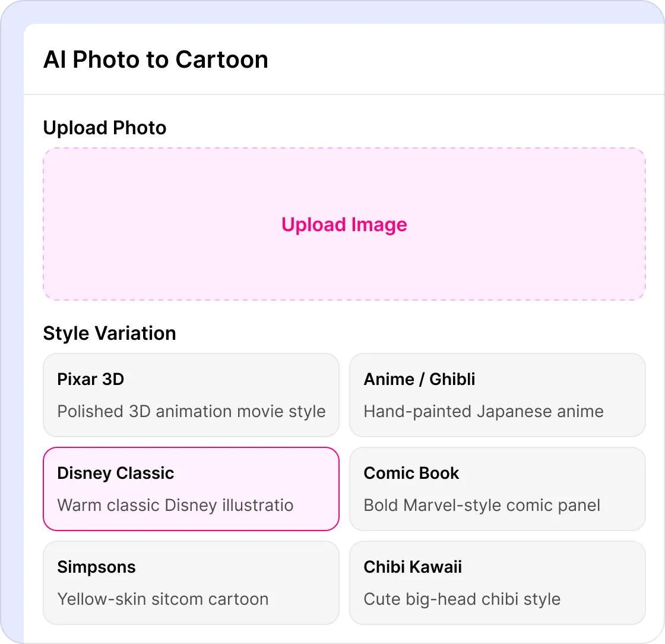Screen dimensions: 665x644
Task: Click the 'Polished 3D animation movie style' description
Action: (x=191, y=412)
